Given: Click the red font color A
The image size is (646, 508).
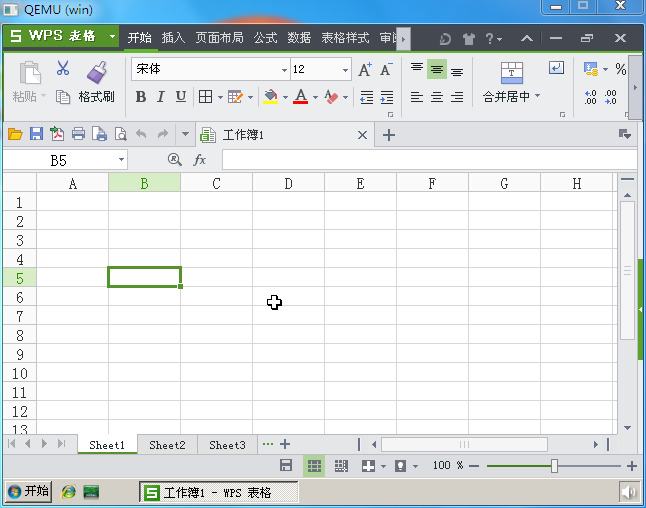Looking at the screenshot, I should (x=301, y=97).
